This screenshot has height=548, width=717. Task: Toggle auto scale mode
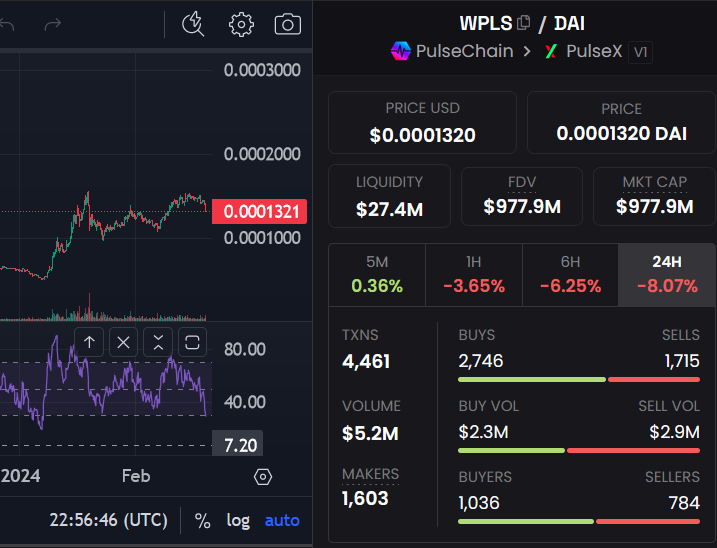coord(282,521)
